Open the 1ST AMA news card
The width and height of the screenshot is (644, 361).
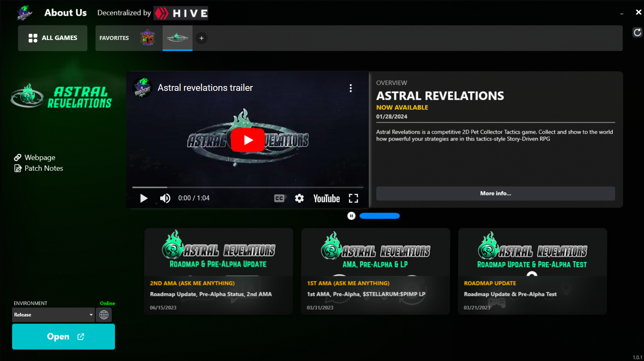coord(376,271)
